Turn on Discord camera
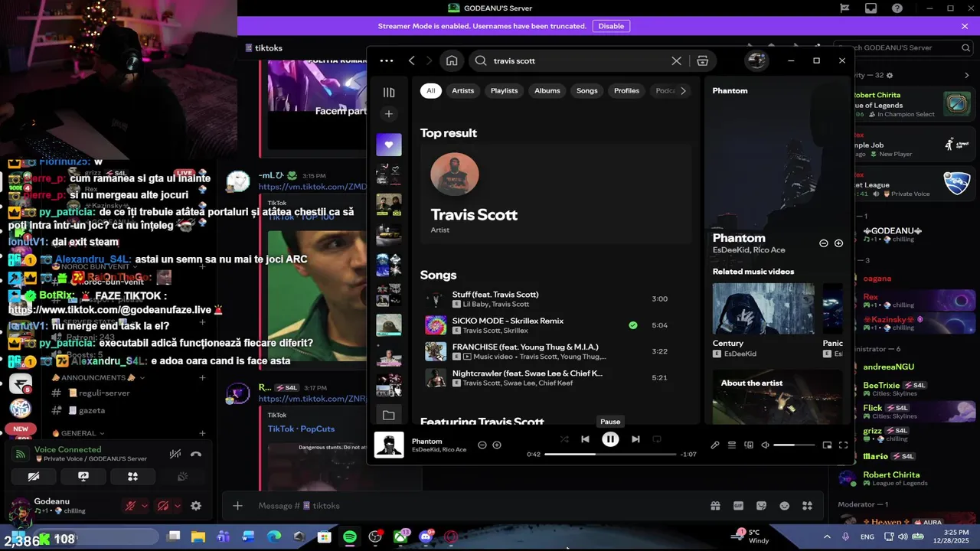 [x=34, y=476]
